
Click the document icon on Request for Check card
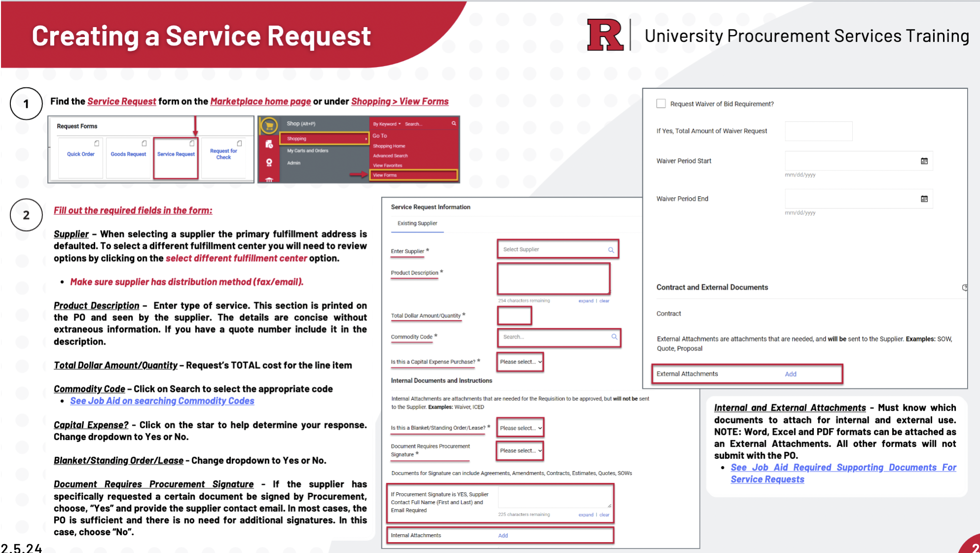(239, 143)
